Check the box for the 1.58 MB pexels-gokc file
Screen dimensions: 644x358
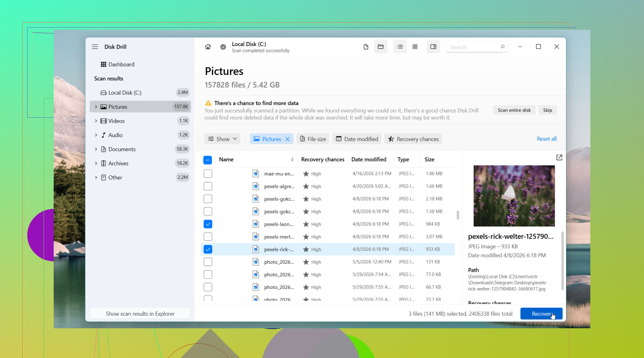click(x=208, y=211)
